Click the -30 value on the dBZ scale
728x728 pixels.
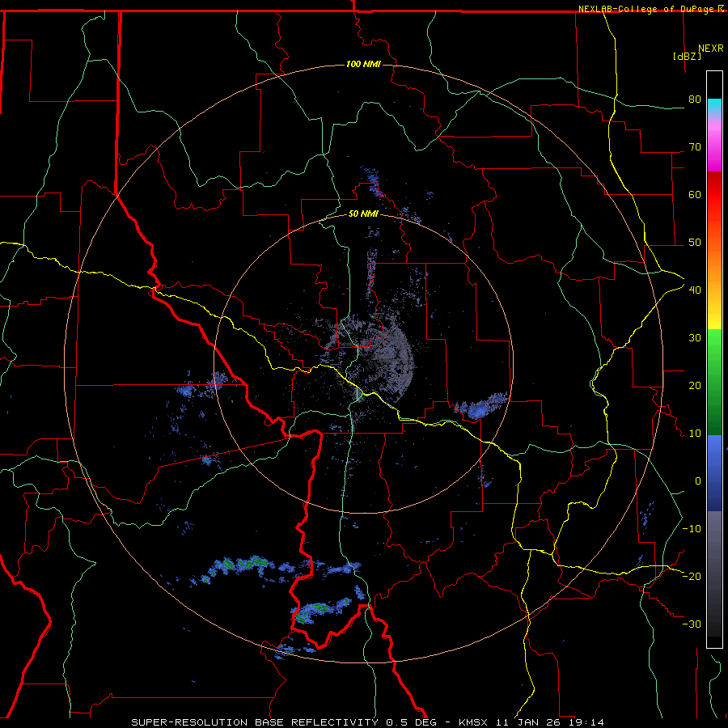(x=692, y=624)
